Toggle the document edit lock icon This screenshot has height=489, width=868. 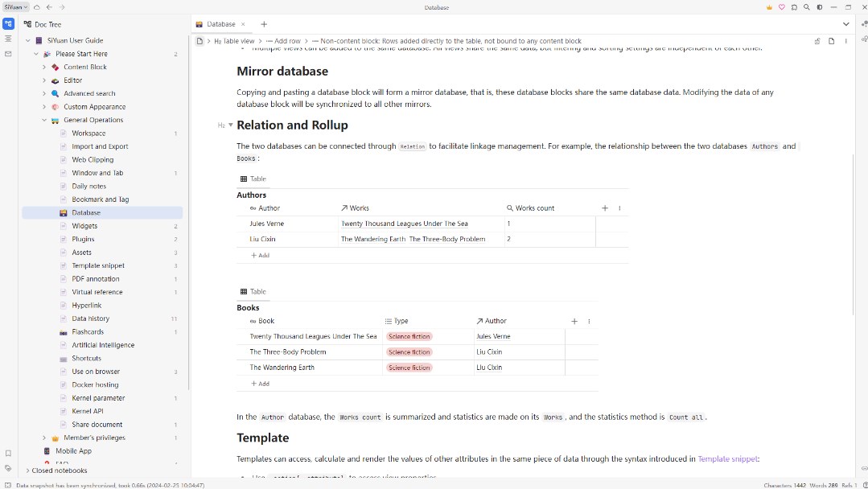pyautogui.click(x=817, y=41)
